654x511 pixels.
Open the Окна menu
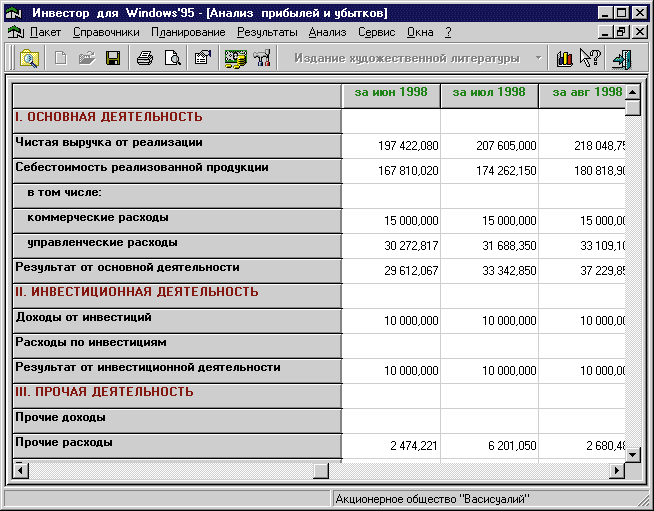coord(420,32)
